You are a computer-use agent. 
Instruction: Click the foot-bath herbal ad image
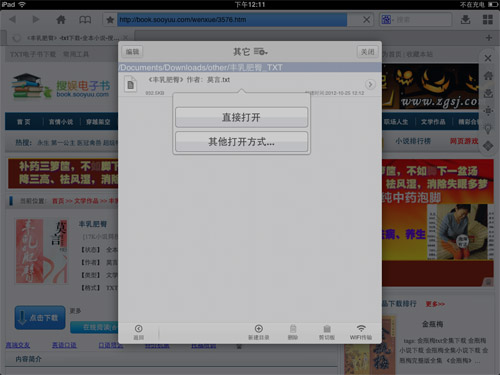tap(438, 223)
